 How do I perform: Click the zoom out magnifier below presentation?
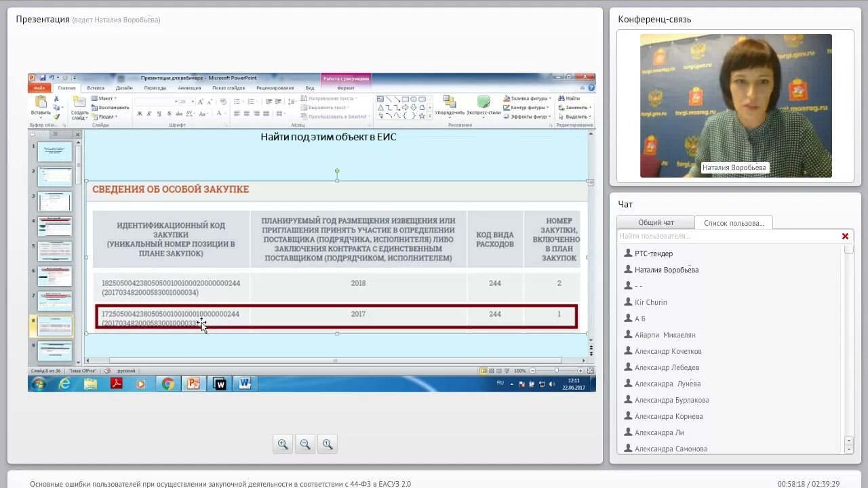[x=305, y=445]
